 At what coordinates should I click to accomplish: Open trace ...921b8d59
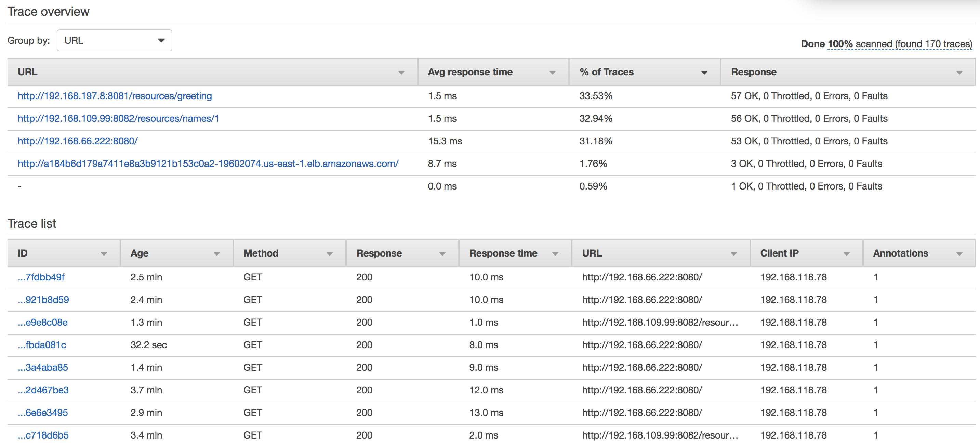(x=43, y=300)
